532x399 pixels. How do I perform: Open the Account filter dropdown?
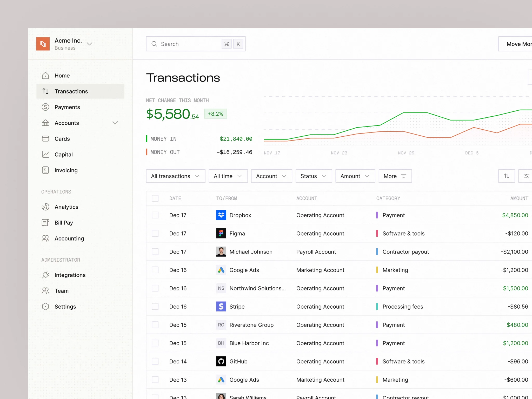pyautogui.click(x=271, y=176)
